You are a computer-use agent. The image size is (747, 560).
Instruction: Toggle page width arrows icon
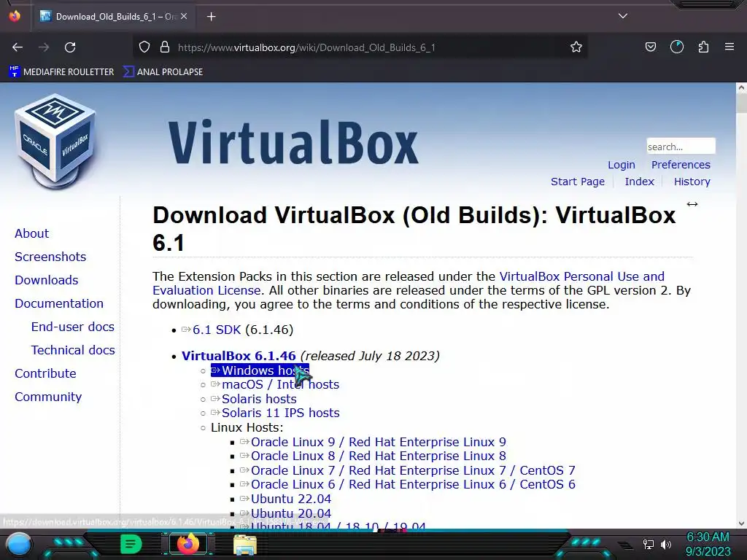click(x=692, y=204)
